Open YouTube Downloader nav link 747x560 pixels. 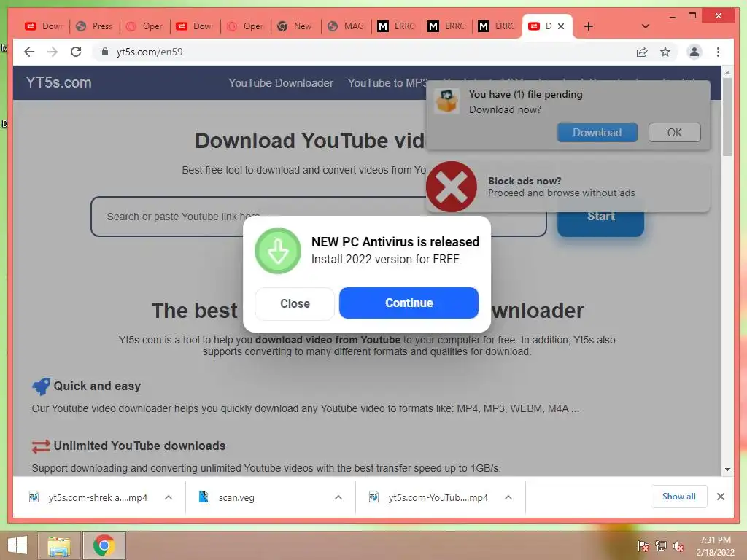(281, 83)
